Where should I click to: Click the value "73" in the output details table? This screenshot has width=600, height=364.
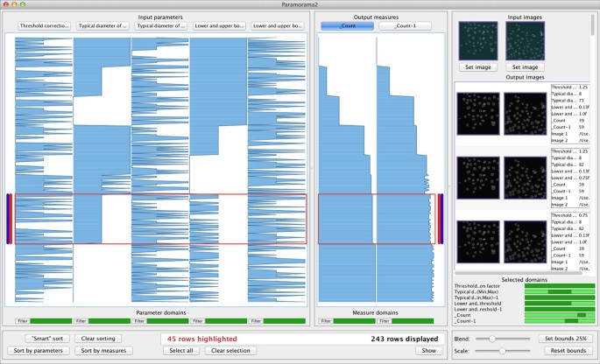coord(582,101)
